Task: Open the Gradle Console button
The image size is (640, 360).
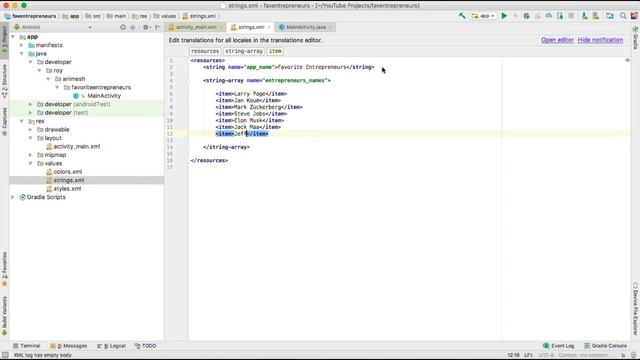Action: (x=605, y=346)
